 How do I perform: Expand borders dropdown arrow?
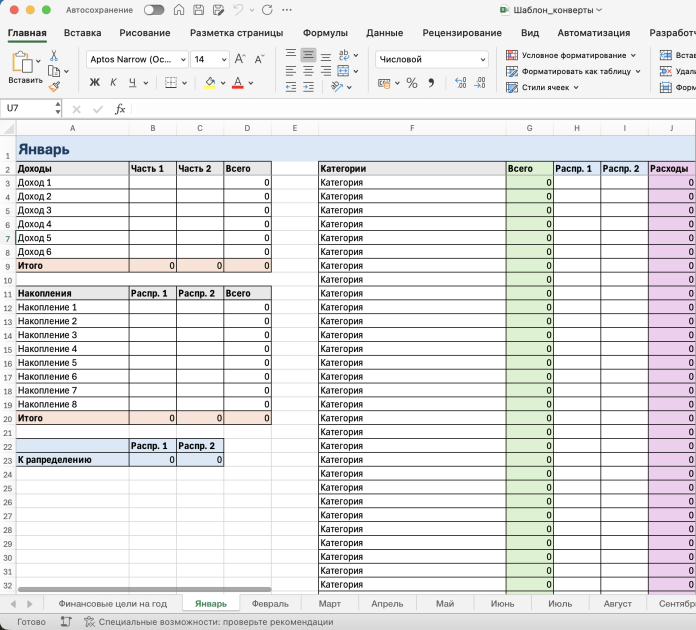(185, 83)
